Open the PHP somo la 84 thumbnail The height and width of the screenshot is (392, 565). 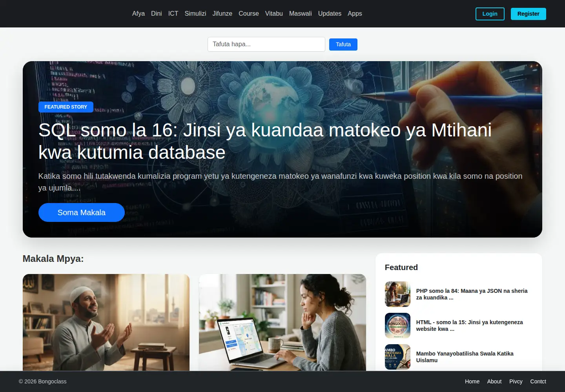pos(397,294)
